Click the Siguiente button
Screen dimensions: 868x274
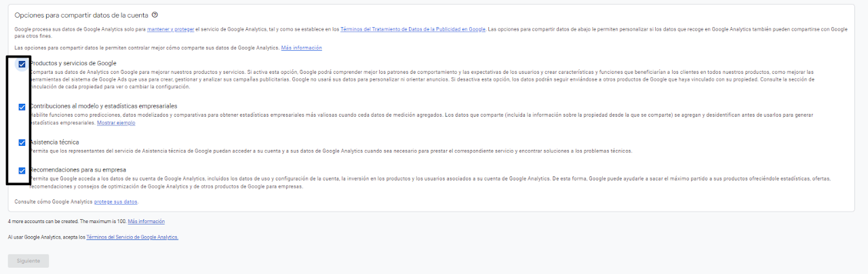pyautogui.click(x=28, y=261)
